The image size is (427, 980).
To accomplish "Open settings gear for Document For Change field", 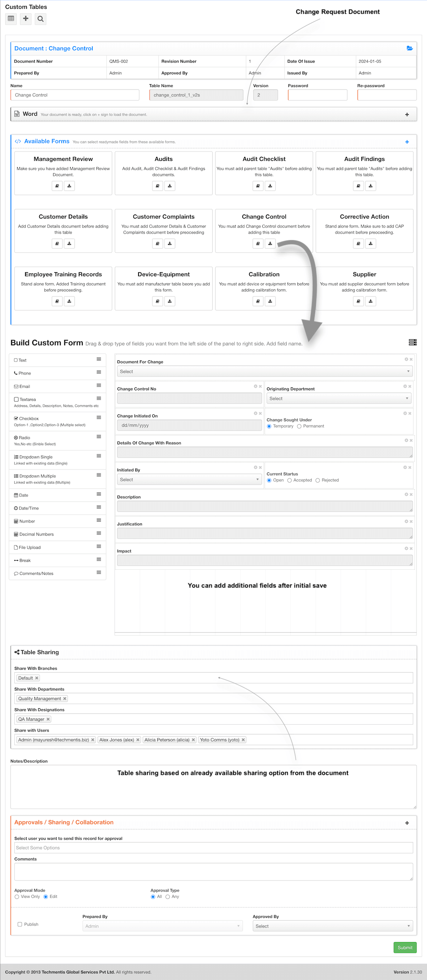I will (406, 360).
